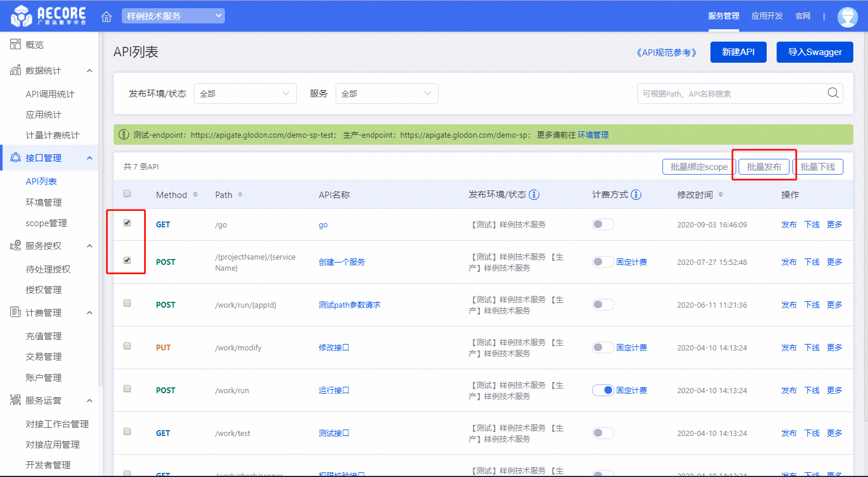Screen dimensions: 868x477
Task: Toggle billing switch for /work/run row
Action: pyautogui.click(x=603, y=390)
